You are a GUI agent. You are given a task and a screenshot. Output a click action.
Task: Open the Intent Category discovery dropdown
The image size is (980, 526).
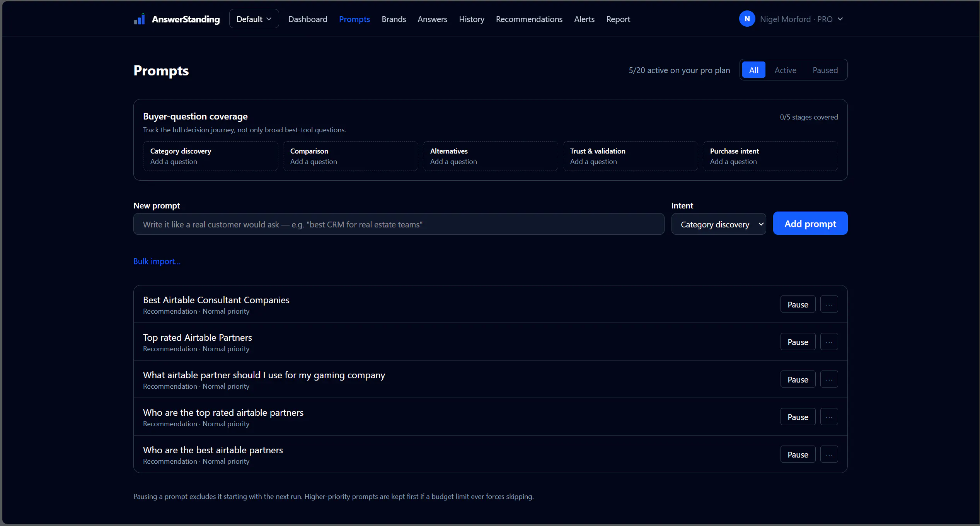[719, 224]
